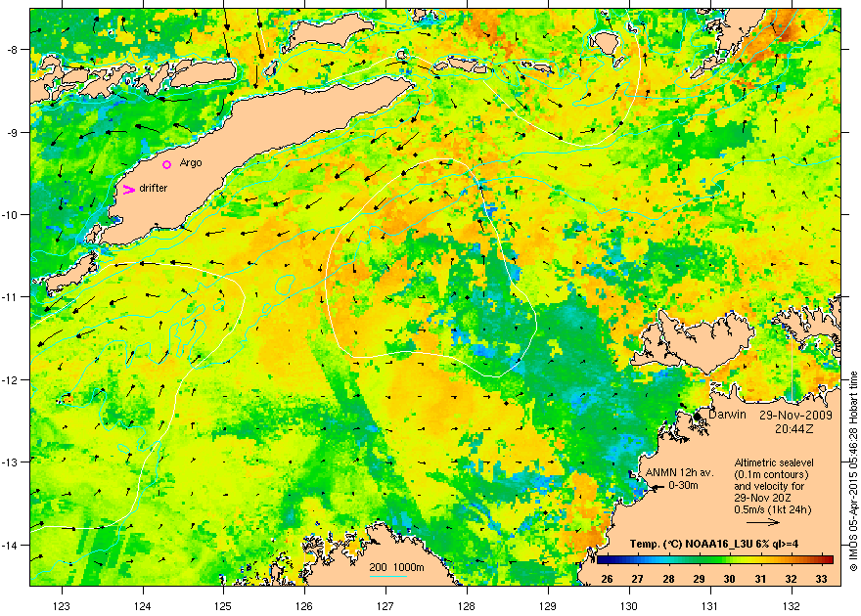
Task: Click the latitude axis label '-9'
Action: (13, 132)
